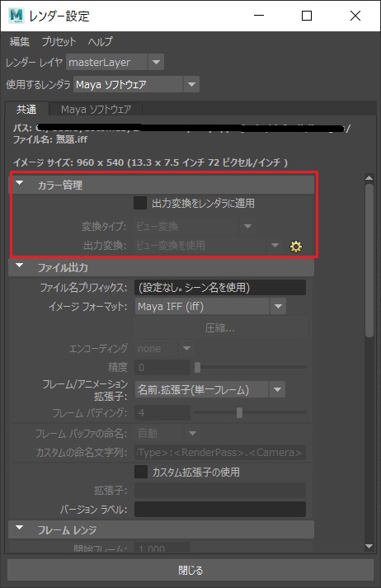Click the バージョン ラベル input field
Image resolution: width=381 pixels, height=588 pixels.
tap(220, 510)
